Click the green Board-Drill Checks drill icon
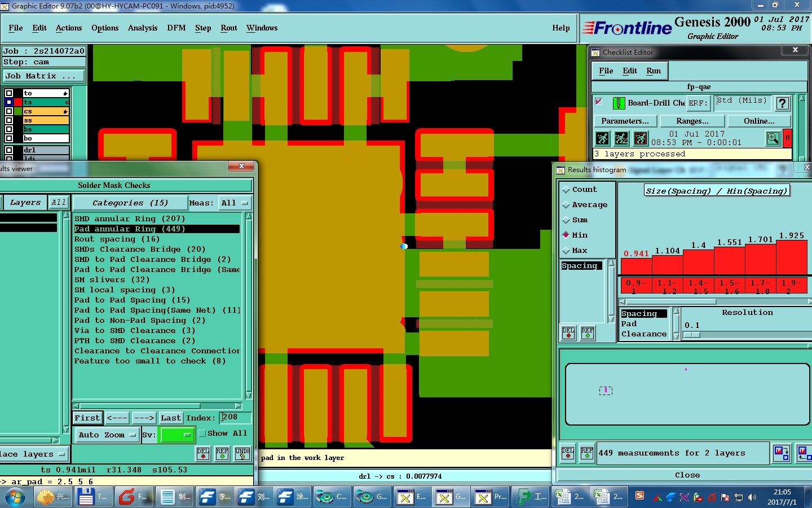 pyautogui.click(x=619, y=103)
